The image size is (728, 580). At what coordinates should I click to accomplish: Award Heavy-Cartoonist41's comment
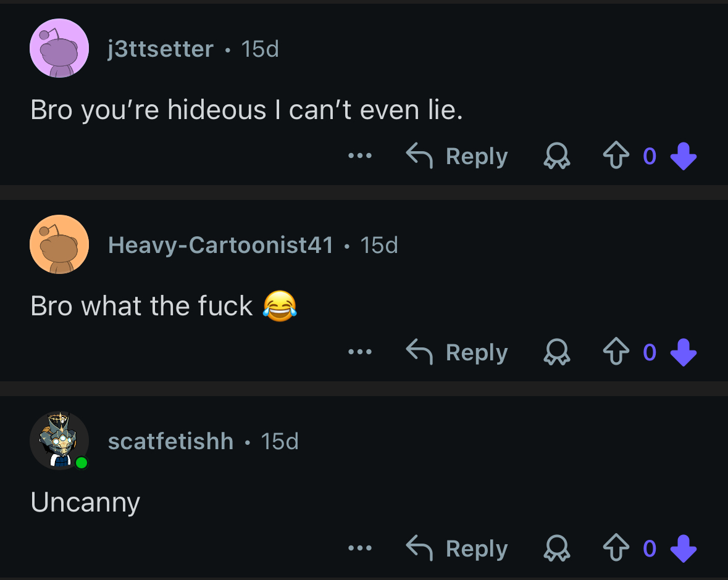[x=556, y=353]
